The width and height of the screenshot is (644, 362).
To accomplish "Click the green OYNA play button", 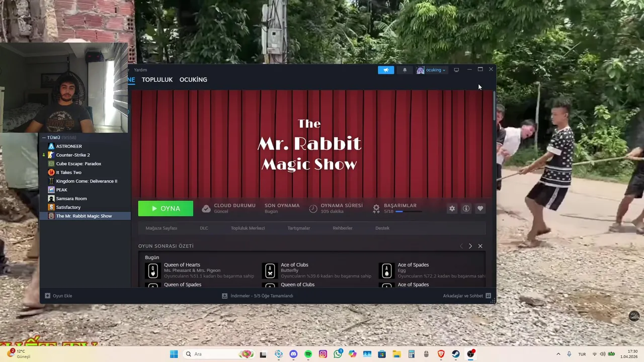I will pos(166,209).
